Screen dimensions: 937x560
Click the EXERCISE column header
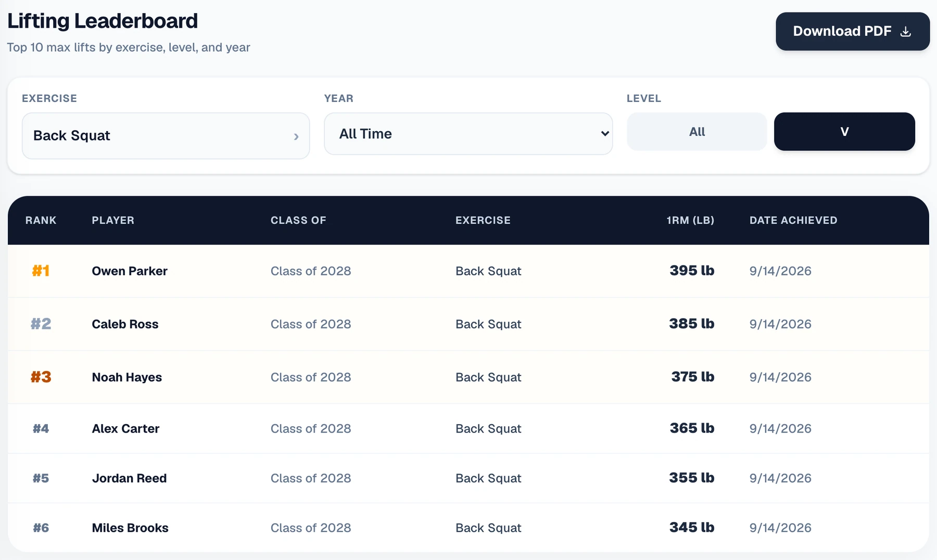click(483, 220)
